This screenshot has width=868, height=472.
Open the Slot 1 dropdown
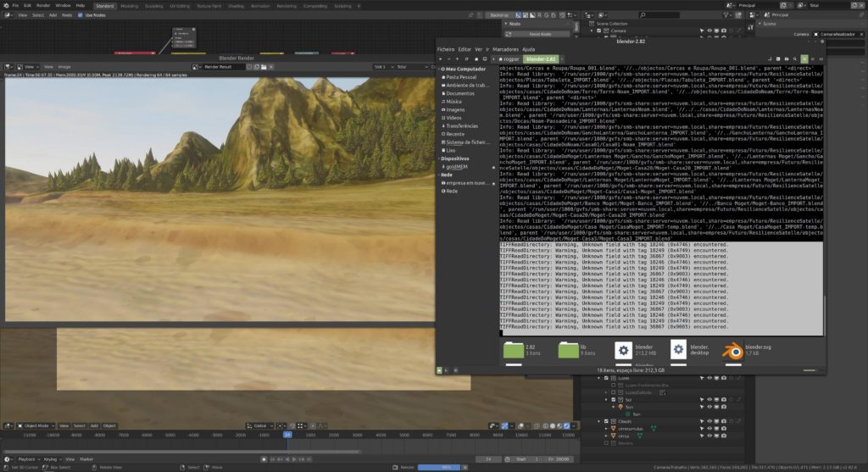(381, 66)
